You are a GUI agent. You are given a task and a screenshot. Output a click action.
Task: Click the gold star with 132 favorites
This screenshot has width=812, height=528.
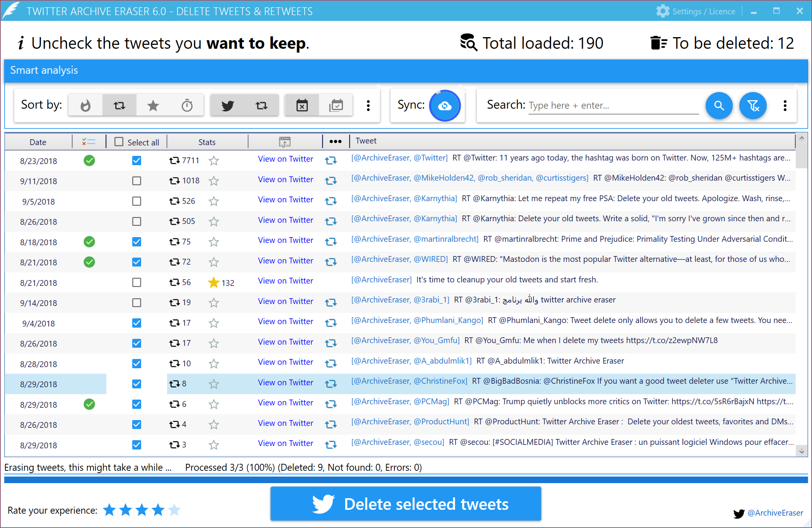tap(213, 282)
